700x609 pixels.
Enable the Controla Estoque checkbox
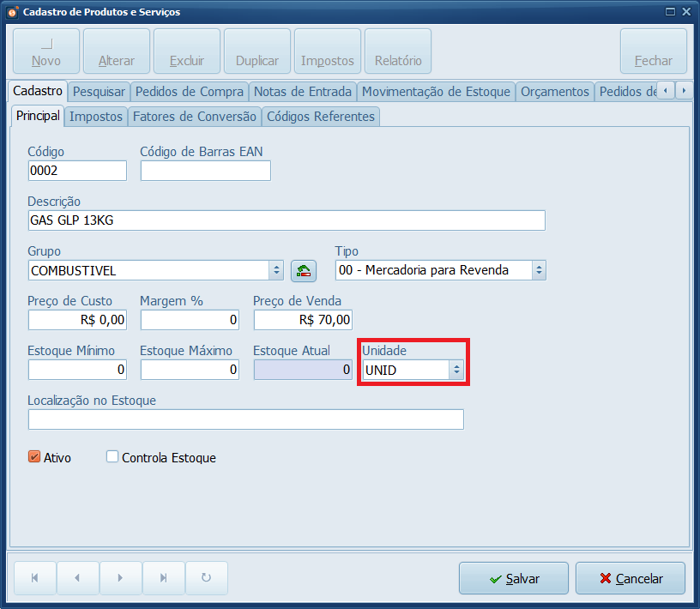coord(112,457)
